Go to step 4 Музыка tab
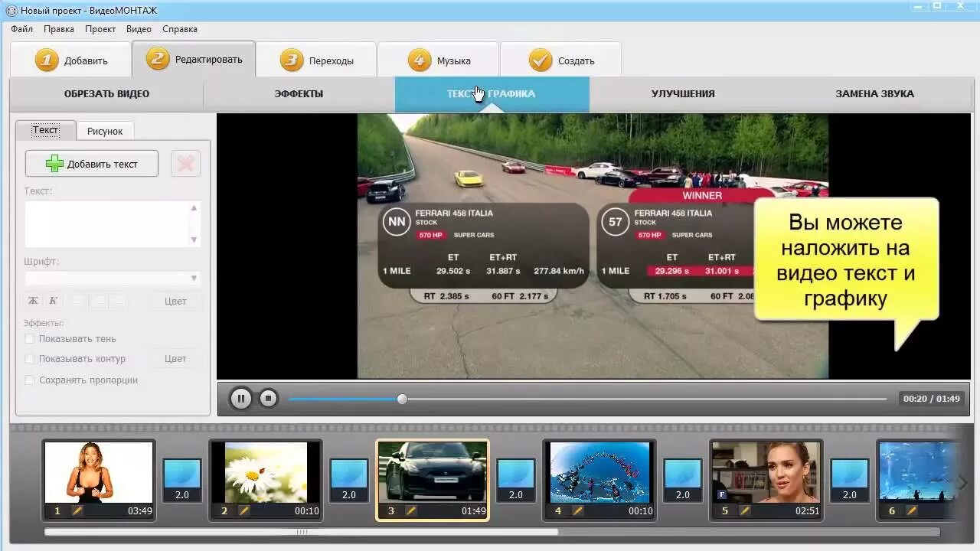Screen dimensions: 980x551 pyautogui.click(x=438, y=60)
